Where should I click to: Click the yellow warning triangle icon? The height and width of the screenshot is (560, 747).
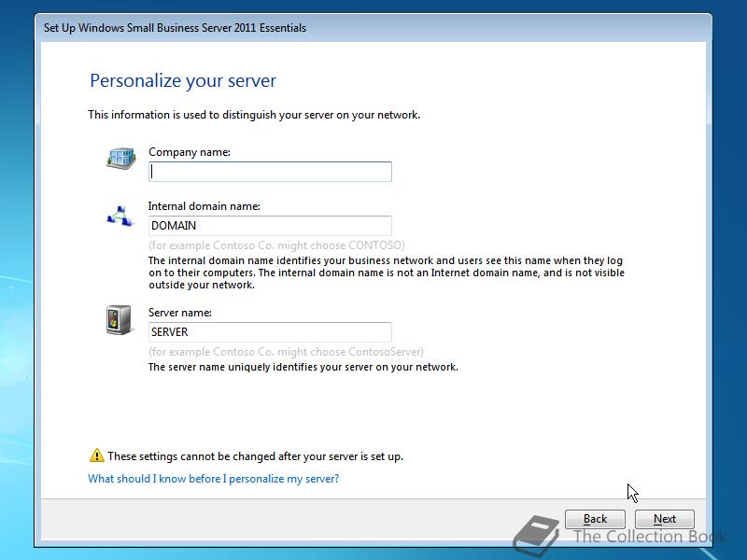[97, 455]
